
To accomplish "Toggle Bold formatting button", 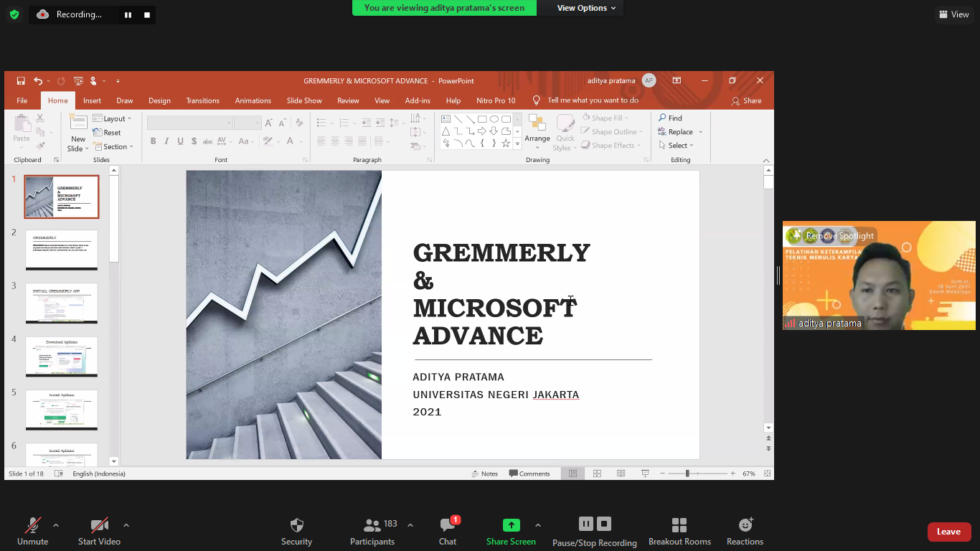I will (x=153, y=141).
